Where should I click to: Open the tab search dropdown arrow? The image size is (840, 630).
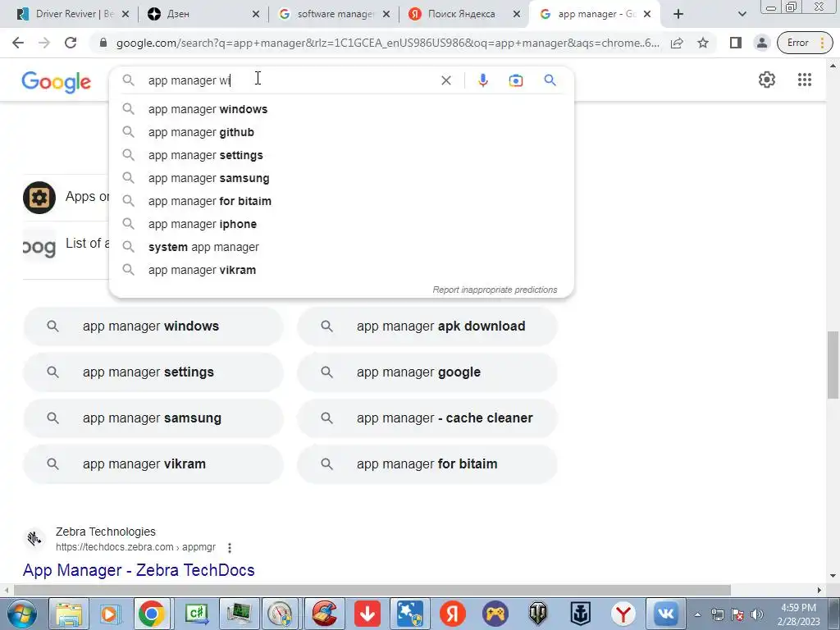pyautogui.click(x=742, y=14)
